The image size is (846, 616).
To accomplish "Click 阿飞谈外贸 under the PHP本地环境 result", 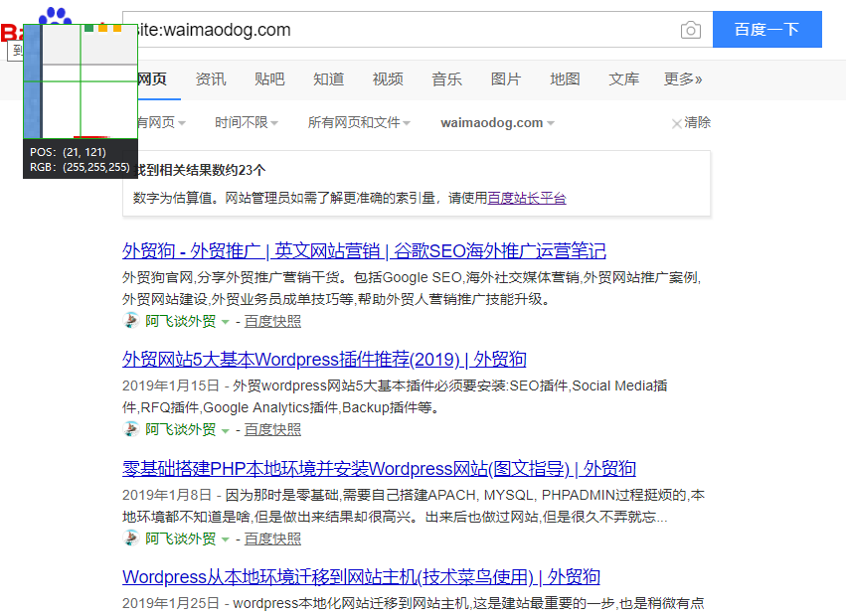I will pos(180,539).
